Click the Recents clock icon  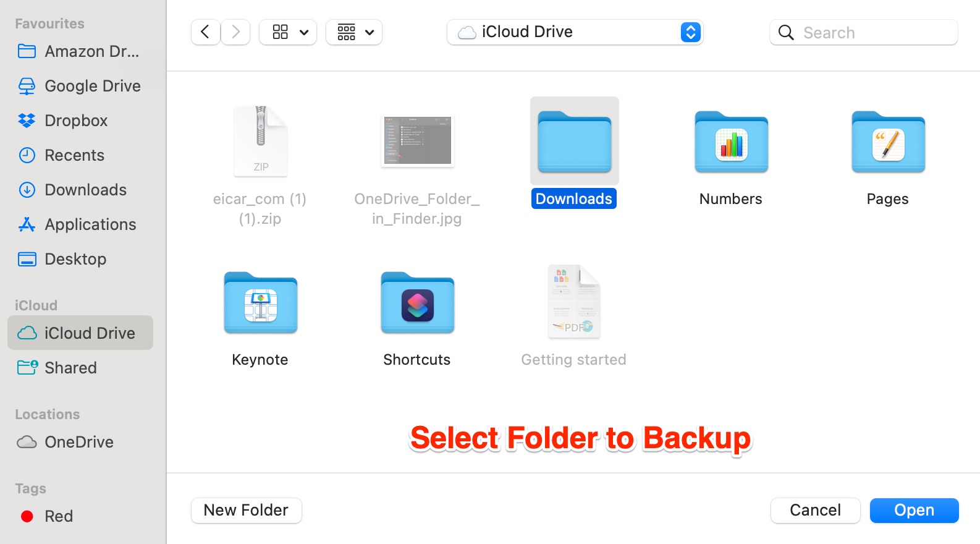[27, 155]
